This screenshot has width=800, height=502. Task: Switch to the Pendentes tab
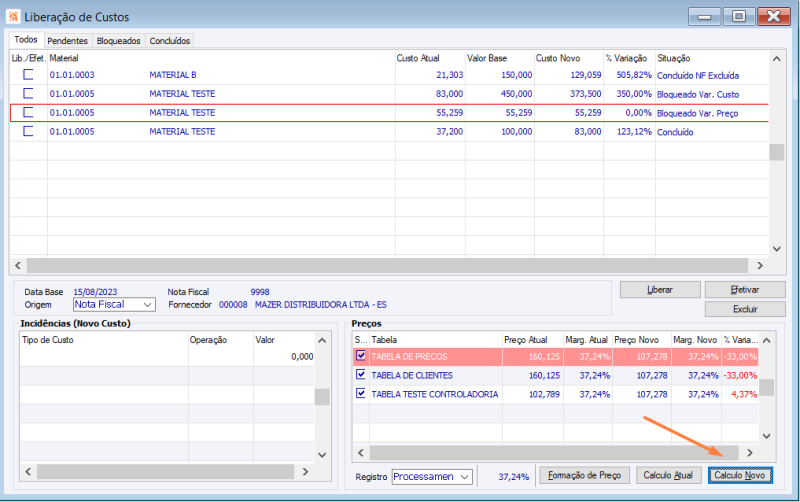pos(67,41)
